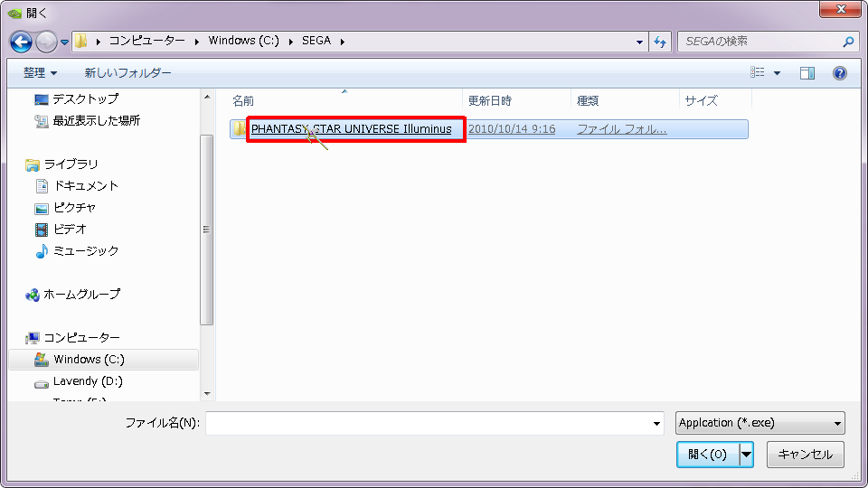Image resolution: width=868 pixels, height=488 pixels.
Task: Click the magnifier search icon
Action: tap(848, 42)
